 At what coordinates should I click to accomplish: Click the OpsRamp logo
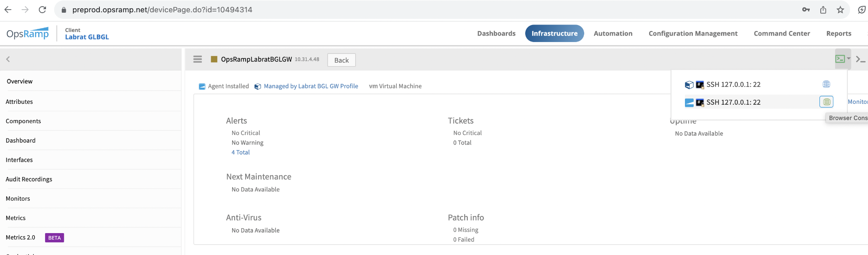28,33
